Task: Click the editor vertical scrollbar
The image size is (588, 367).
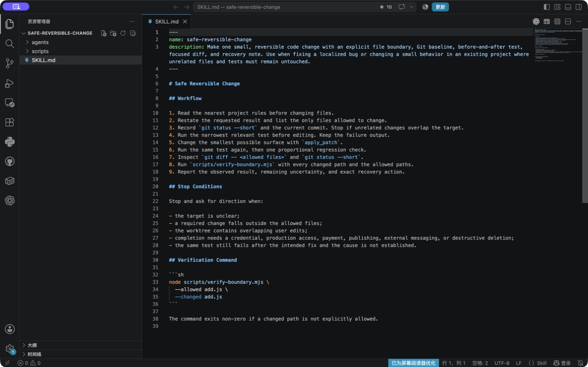Action: tap(585, 116)
